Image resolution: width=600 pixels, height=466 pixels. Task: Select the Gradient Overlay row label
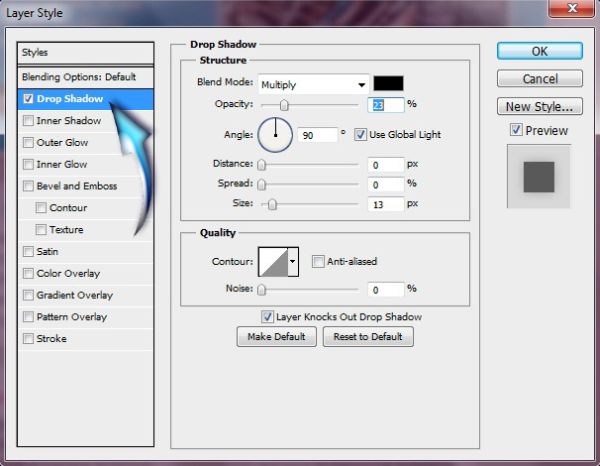75,295
